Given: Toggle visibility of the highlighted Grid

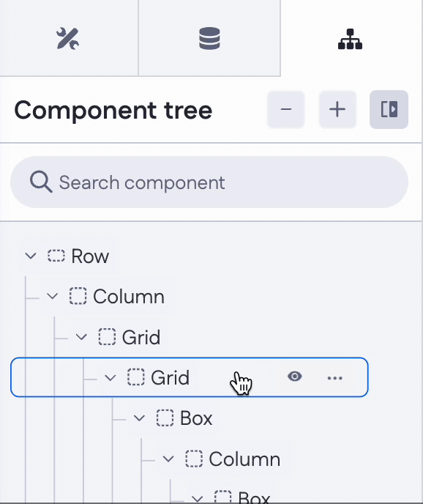Looking at the screenshot, I should (x=294, y=377).
